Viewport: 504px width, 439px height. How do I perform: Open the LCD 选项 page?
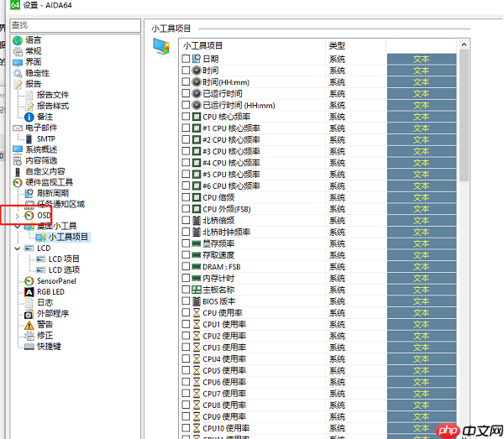pos(64,270)
